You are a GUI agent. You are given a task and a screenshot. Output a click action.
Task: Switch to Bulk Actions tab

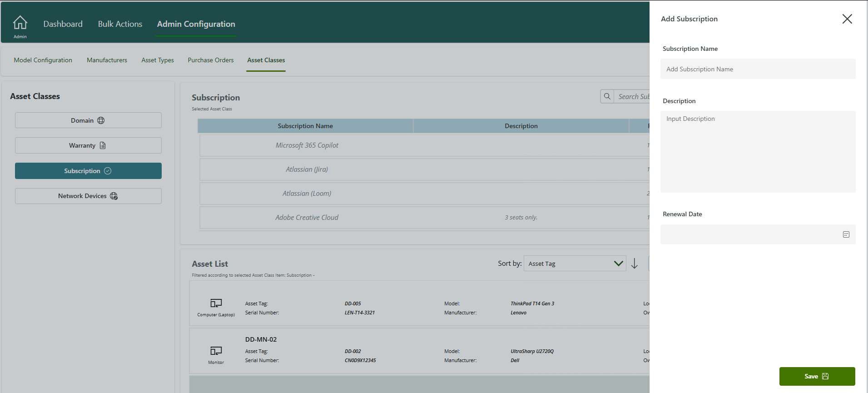click(120, 24)
